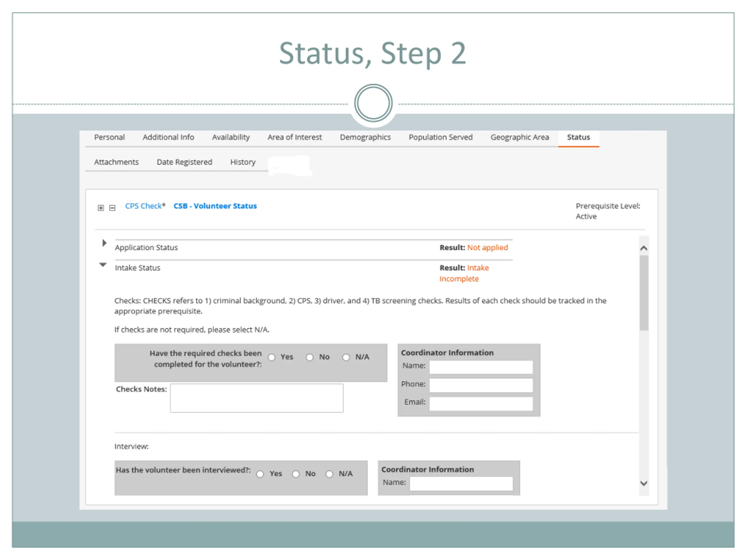Collapse the Intake Status section
Image resolution: width=747 pixels, height=560 pixels.
103,265
